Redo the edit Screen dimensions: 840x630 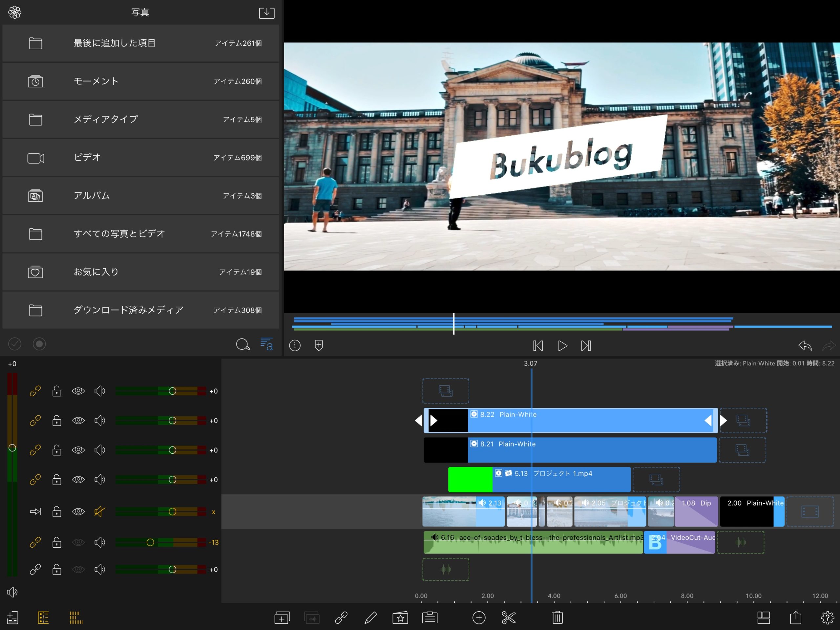pos(829,346)
